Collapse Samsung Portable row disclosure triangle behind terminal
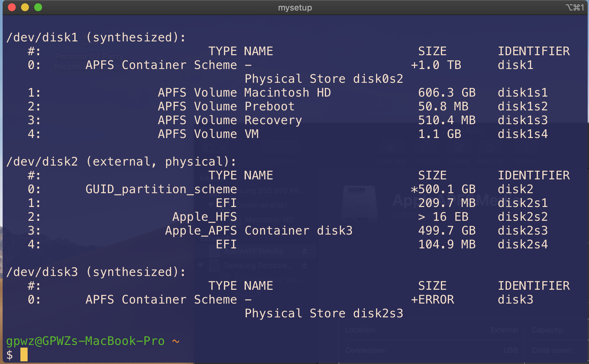This screenshot has width=589, height=364. click(x=200, y=265)
